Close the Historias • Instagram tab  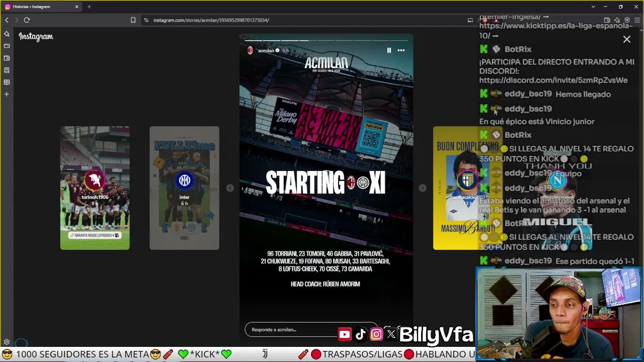pyautogui.click(x=76, y=7)
